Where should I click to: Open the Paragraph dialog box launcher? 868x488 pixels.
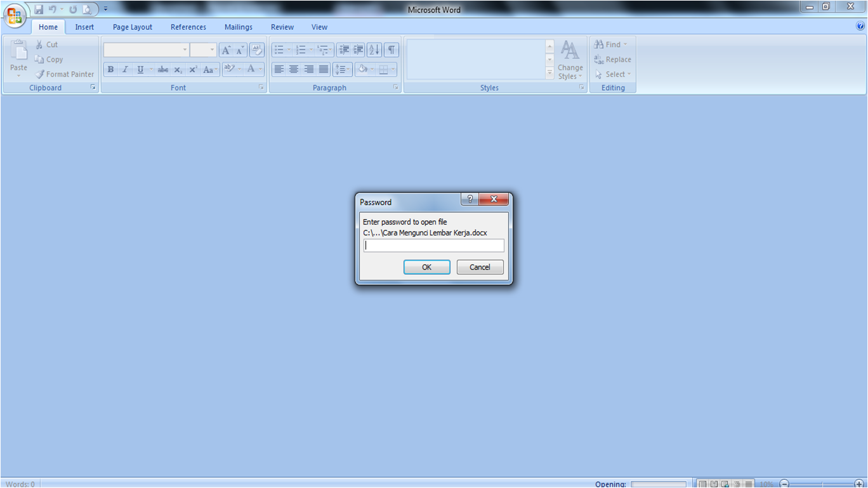(396, 88)
